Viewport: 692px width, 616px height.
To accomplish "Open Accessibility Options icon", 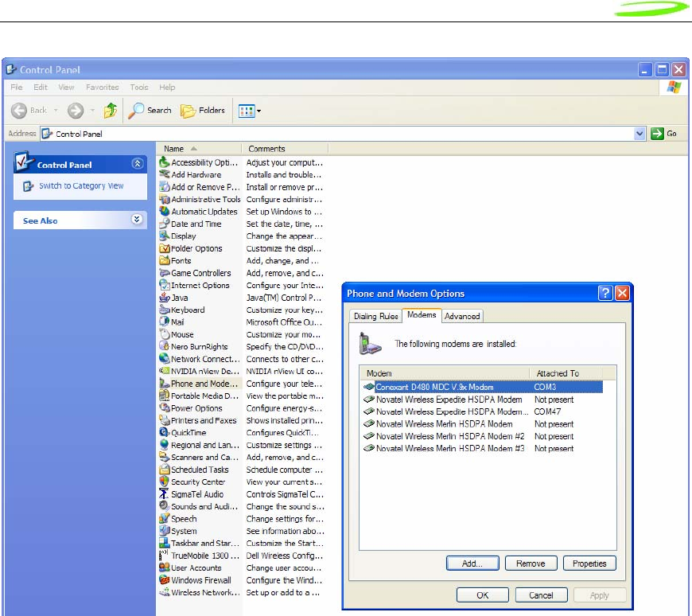I will point(165,162).
